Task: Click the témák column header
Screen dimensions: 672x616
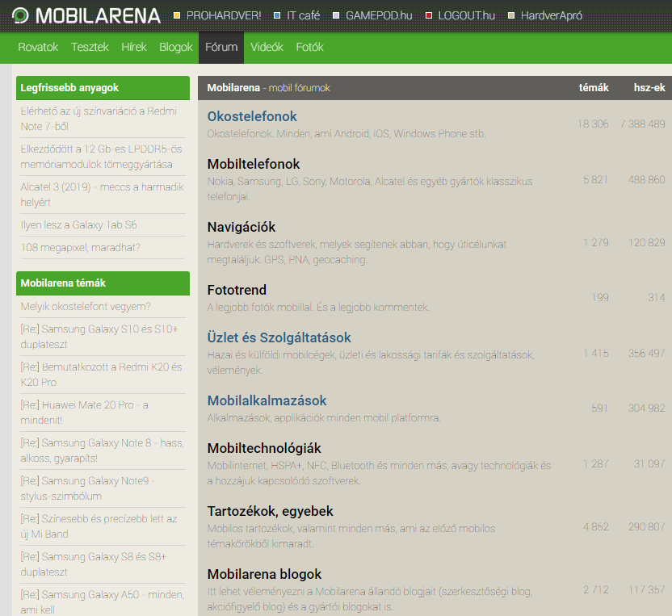Action: pos(594,88)
